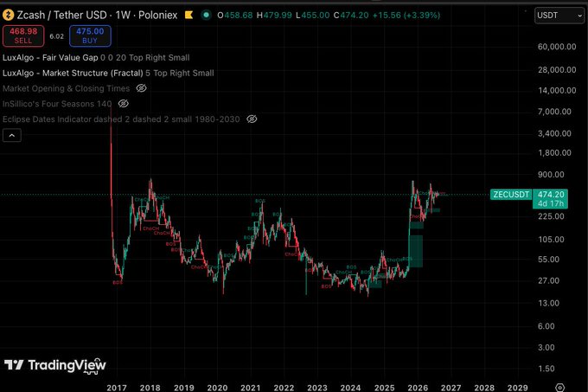Click the yellow flag icon beside Poloniex
The width and height of the screenshot is (588, 392).
pos(189,16)
